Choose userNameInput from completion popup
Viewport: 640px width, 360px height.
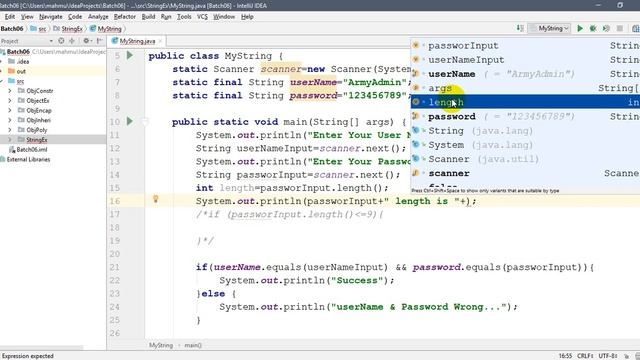(525, 60)
